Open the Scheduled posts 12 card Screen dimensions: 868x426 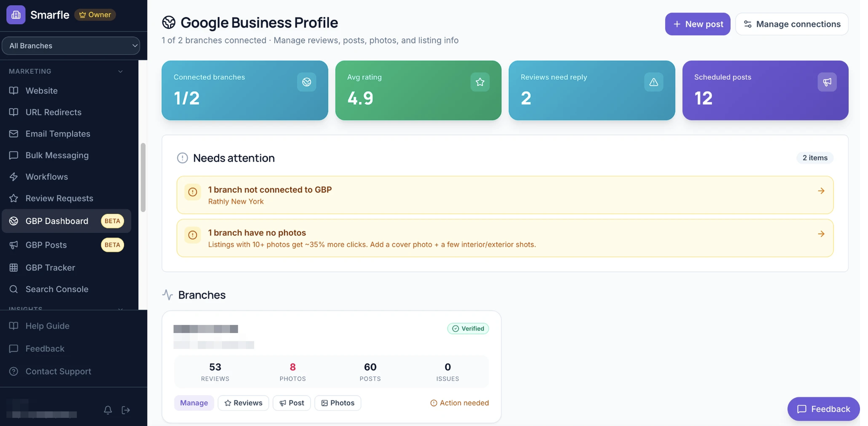(765, 90)
